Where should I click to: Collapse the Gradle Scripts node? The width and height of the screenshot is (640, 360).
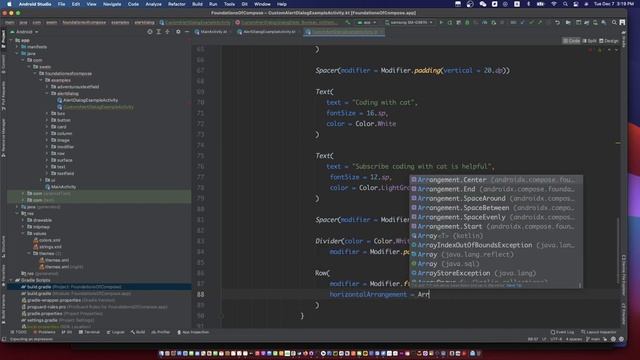tap(11, 280)
